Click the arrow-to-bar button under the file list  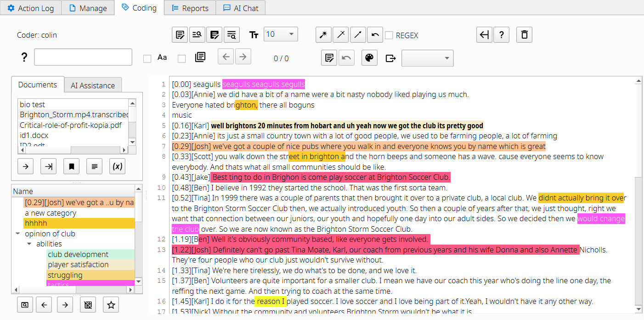click(x=48, y=166)
